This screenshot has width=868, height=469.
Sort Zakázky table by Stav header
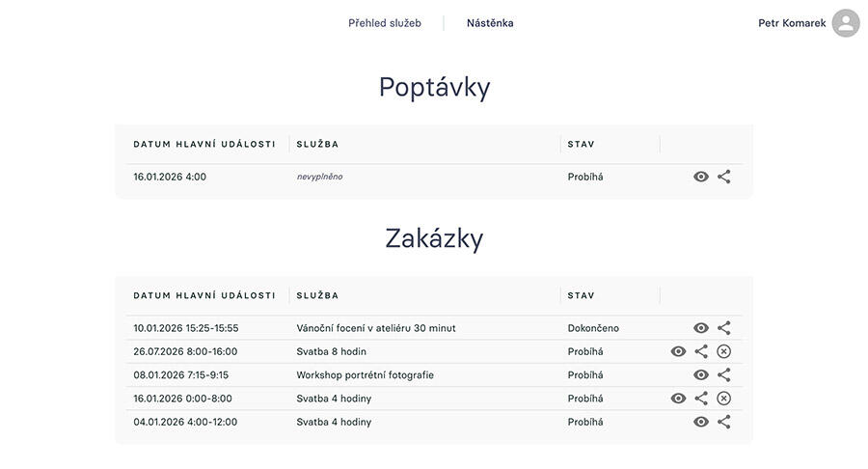pos(581,295)
